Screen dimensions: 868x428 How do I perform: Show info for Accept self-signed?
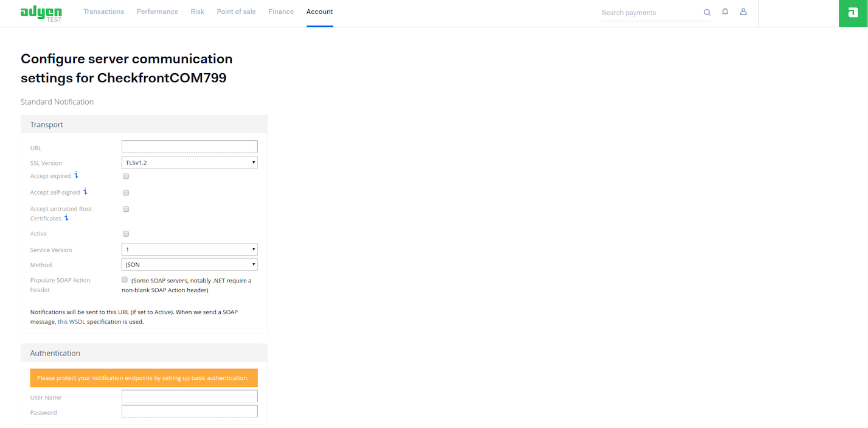[85, 192]
